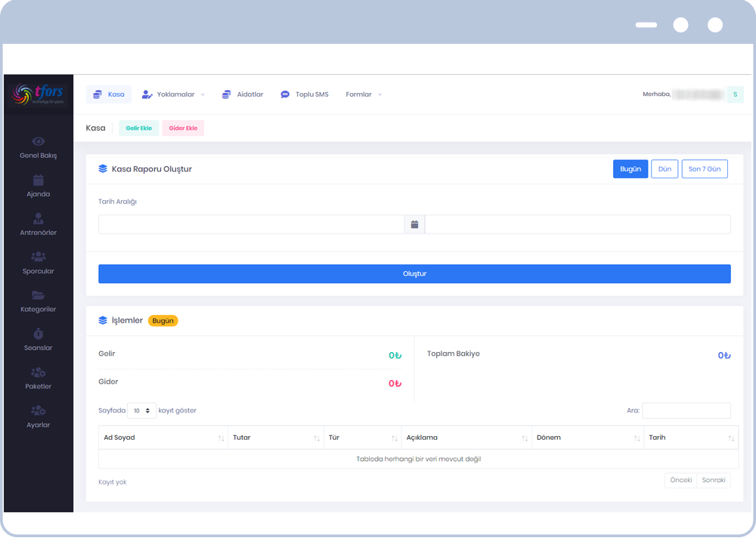Open the Ajanda calendar icon
This screenshot has height=538, width=756.
tap(38, 181)
